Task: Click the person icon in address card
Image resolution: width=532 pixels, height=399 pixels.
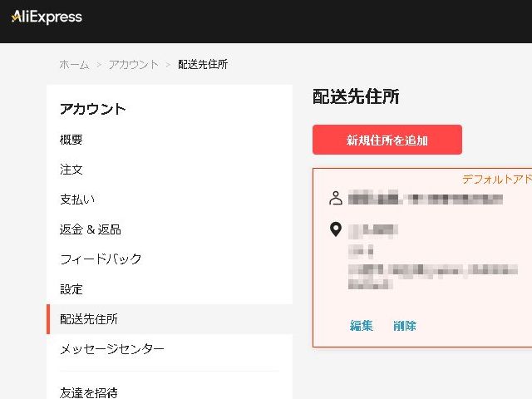Action: tap(336, 198)
